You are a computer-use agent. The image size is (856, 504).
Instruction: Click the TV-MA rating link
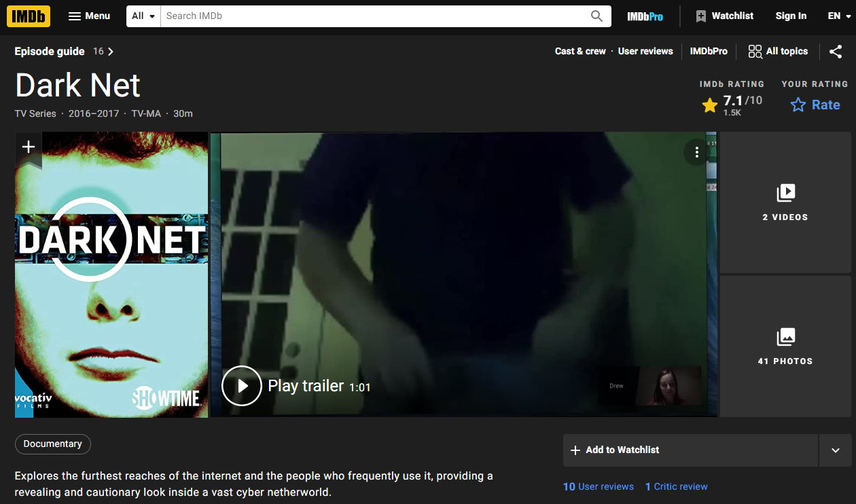pyautogui.click(x=146, y=113)
